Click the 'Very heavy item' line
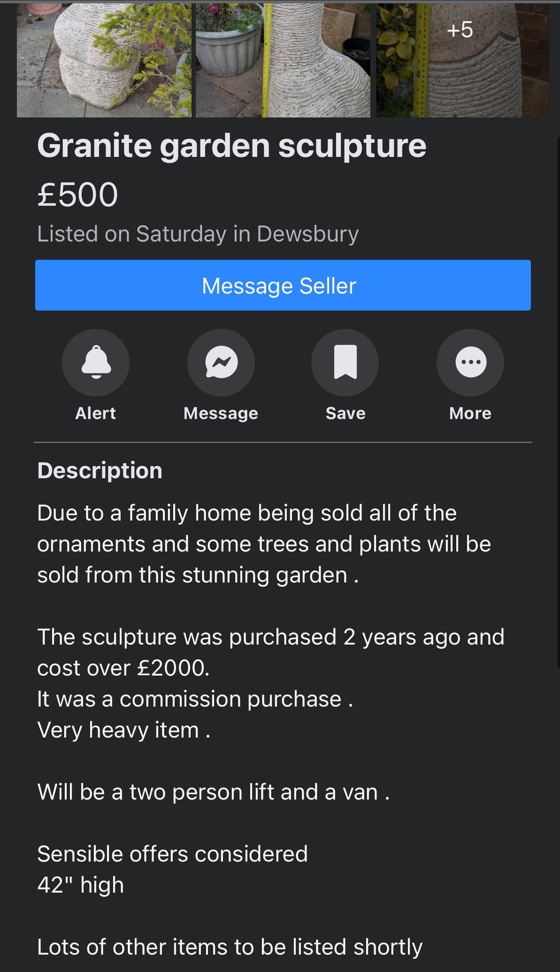The image size is (560, 972). pyautogui.click(x=123, y=730)
